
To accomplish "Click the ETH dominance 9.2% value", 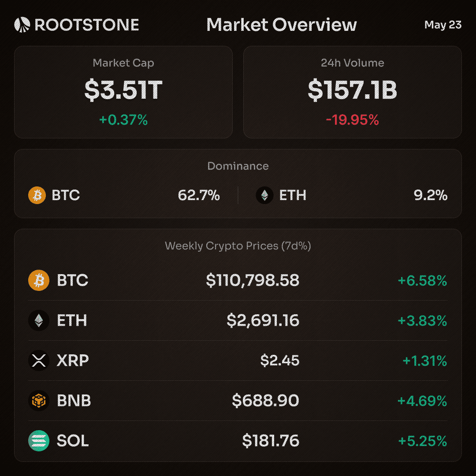I will pyautogui.click(x=431, y=195).
